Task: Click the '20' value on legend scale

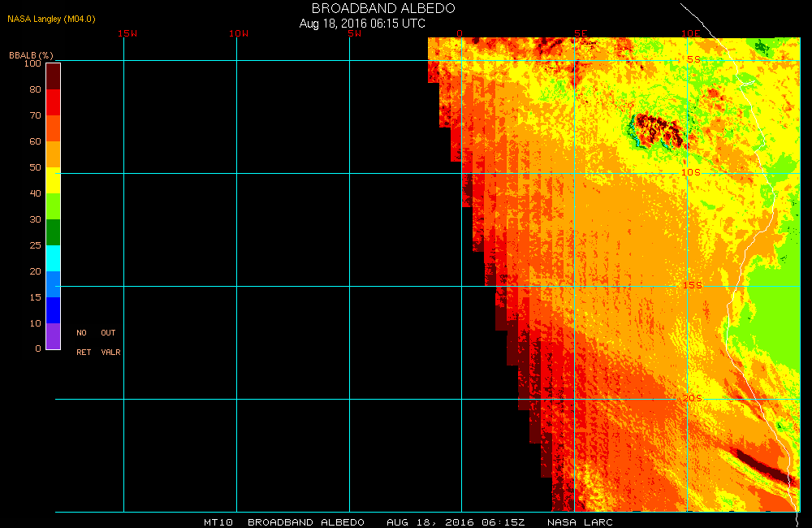Action: [x=35, y=271]
